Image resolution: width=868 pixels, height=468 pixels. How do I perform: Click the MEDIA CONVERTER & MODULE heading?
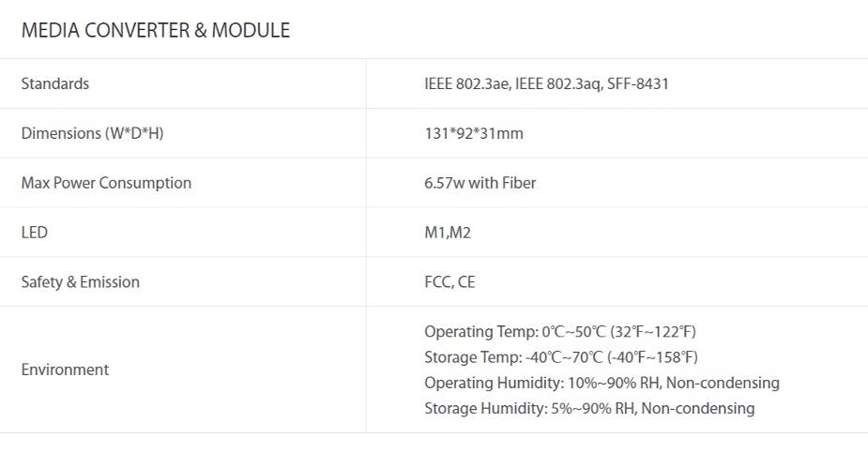click(156, 30)
